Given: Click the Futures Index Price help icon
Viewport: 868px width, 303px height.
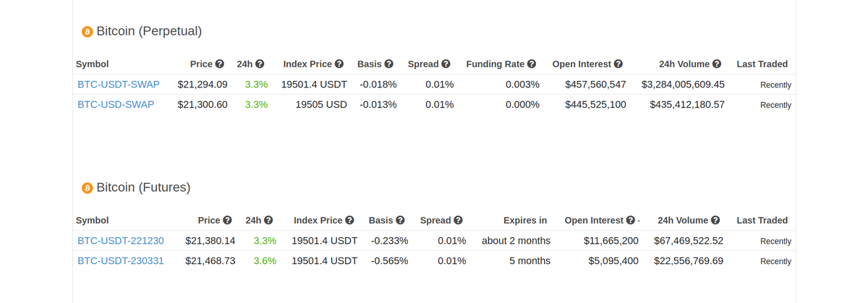Looking at the screenshot, I should point(349,221).
